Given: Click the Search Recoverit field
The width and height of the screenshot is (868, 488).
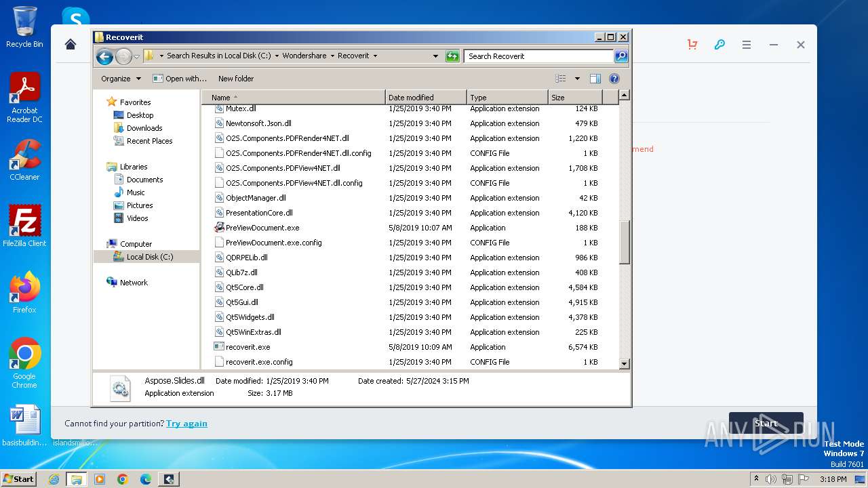Looking at the screenshot, I should point(539,56).
